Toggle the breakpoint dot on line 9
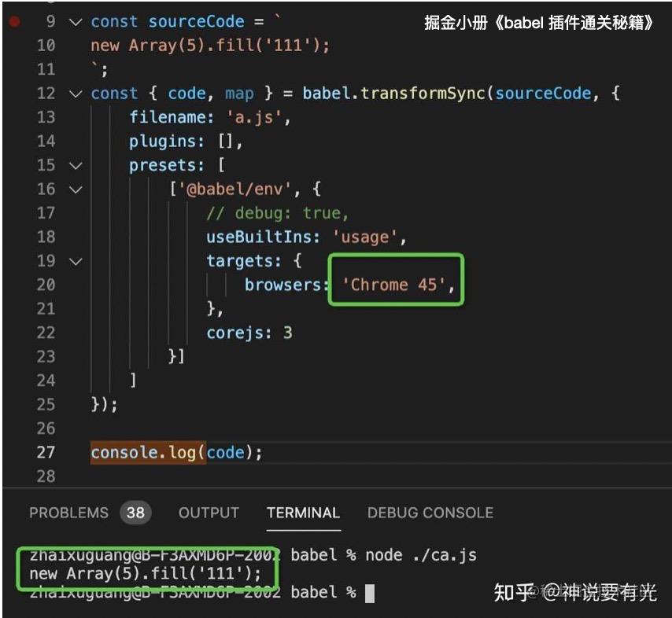The width and height of the screenshot is (672, 618). tap(14, 21)
